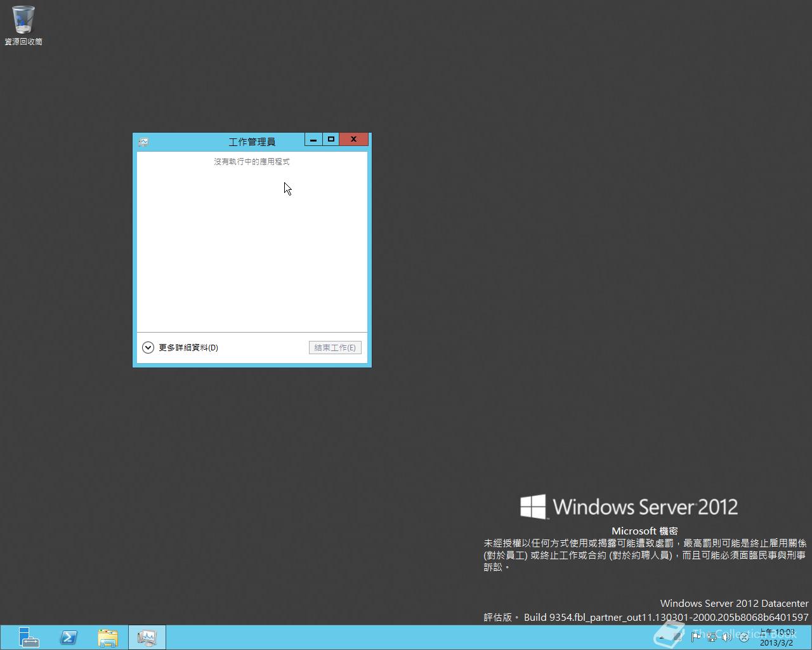The width and height of the screenshot is (812, 650).
Task: Minimize the Task Manager window
Action: (313, 139)
